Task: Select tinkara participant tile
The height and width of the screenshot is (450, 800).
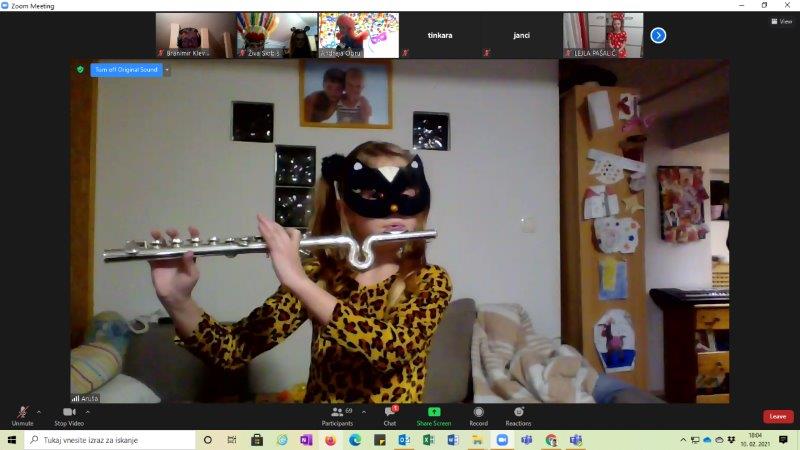Action: [440, 35]
